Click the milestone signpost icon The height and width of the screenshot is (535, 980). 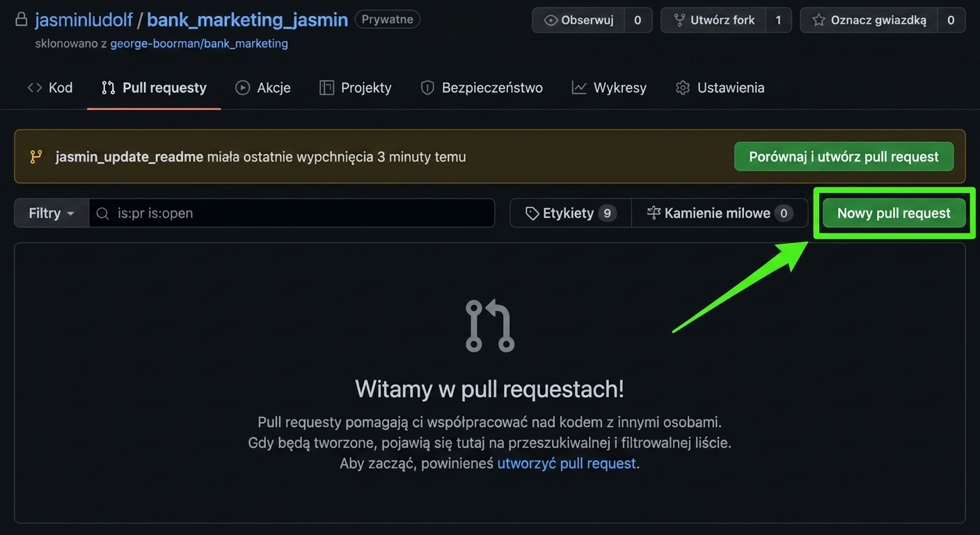pos(654,213)
